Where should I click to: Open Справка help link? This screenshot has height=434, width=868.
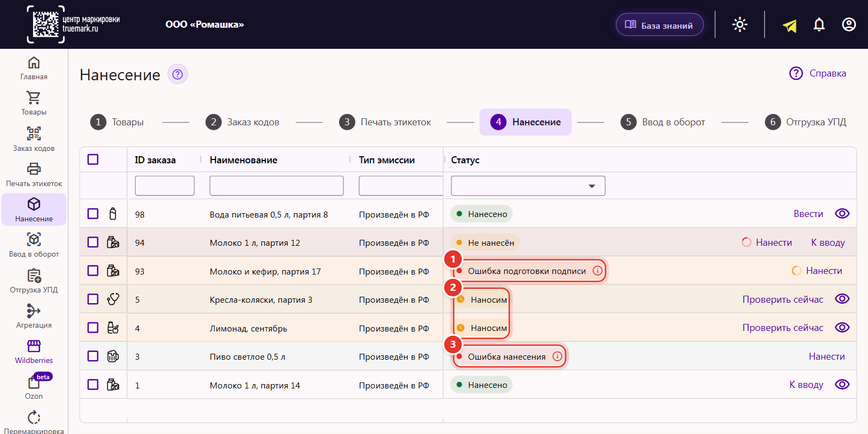pos(818,73)
